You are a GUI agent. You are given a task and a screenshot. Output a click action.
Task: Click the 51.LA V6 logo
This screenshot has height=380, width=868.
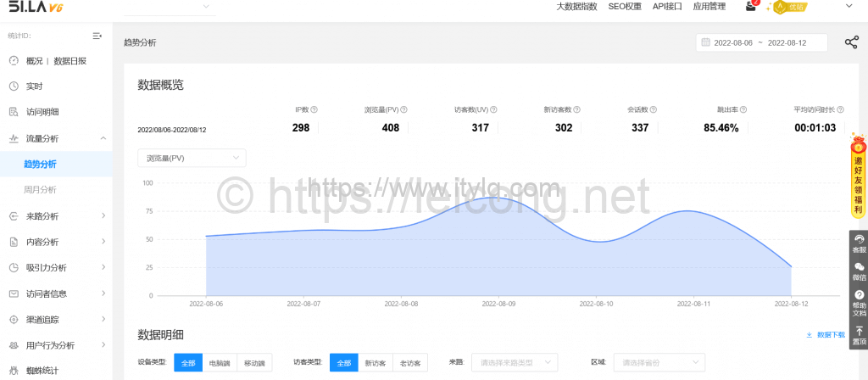(35, 6)
